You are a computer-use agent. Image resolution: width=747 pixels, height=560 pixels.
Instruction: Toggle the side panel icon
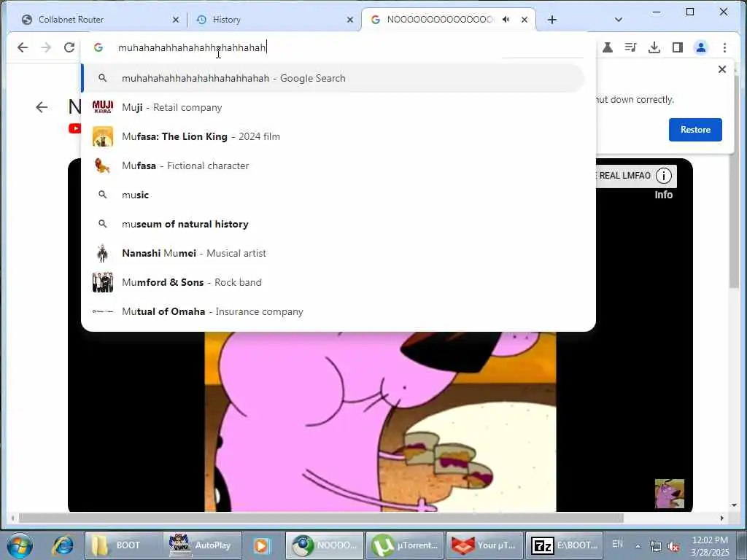(678, 47)
